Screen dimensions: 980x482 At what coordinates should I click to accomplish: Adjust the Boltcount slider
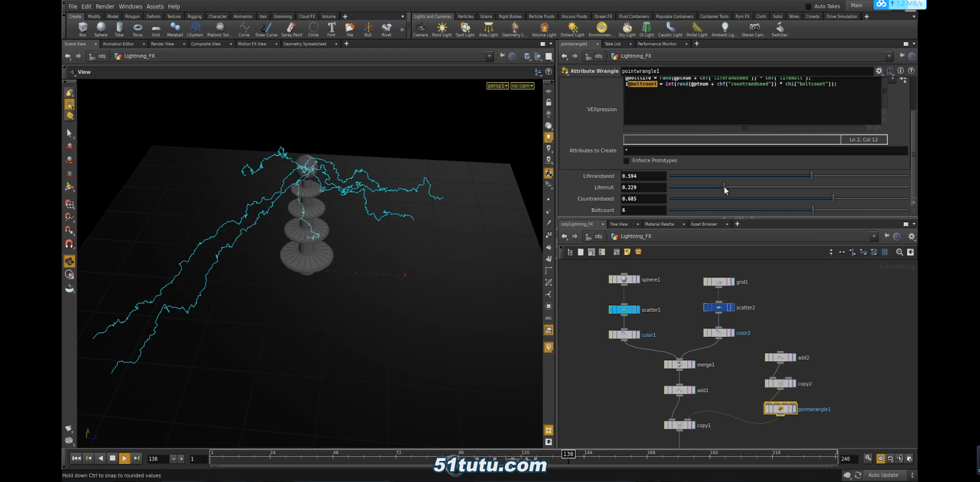pos(789,210)
